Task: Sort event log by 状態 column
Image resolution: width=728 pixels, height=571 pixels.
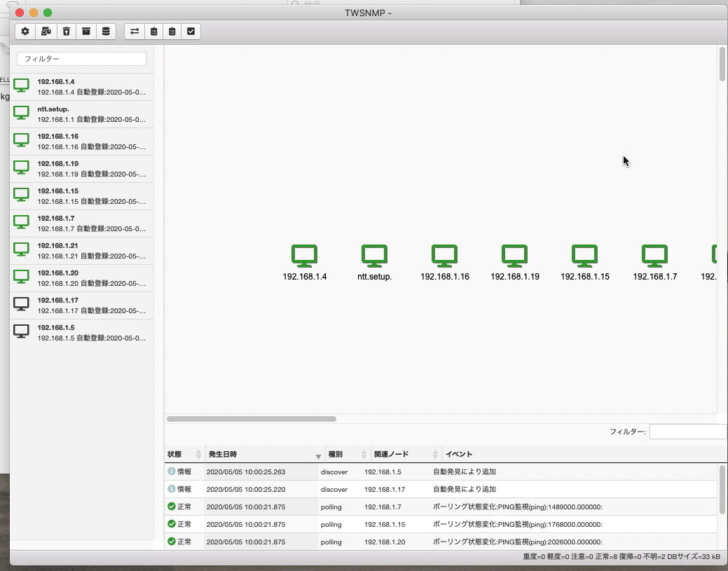Action: 184,455
